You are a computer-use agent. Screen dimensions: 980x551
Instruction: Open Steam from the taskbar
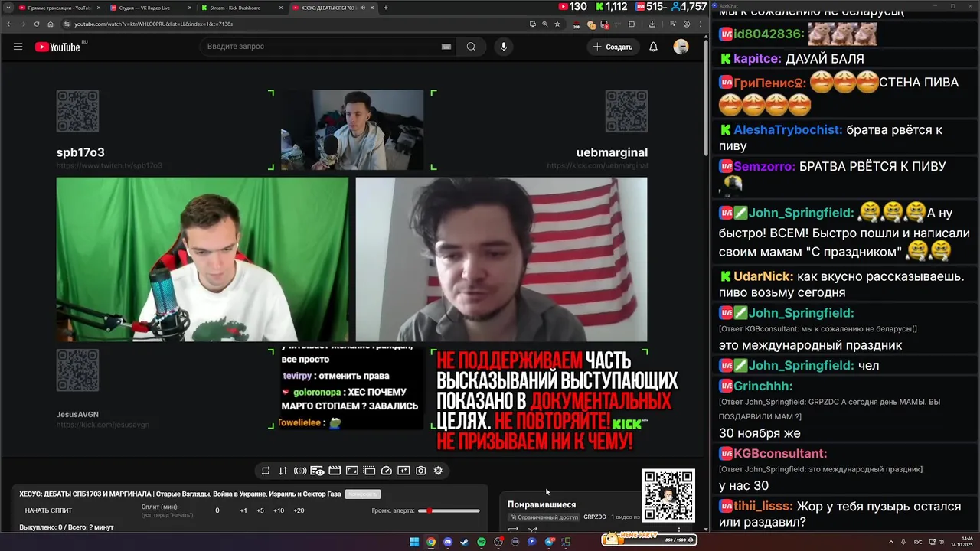point(465,542)
